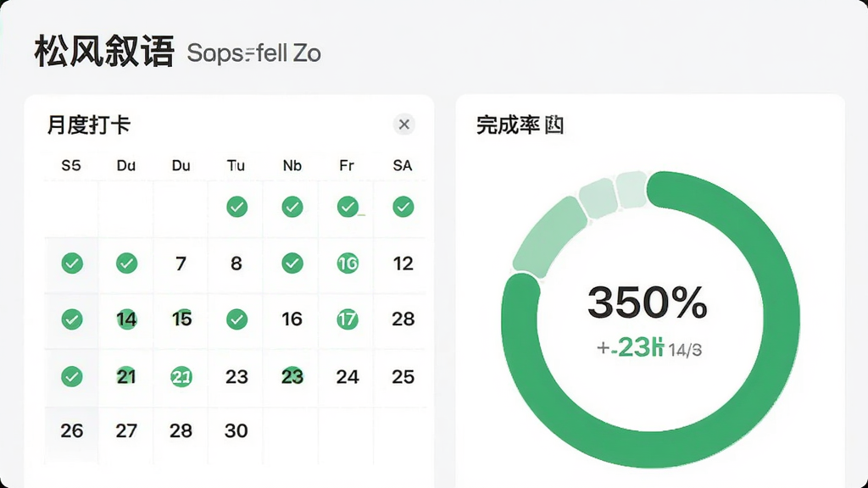The image size is (868, 488).
Task: Pick date 28 right after green 17
Action: coord(403,319)
